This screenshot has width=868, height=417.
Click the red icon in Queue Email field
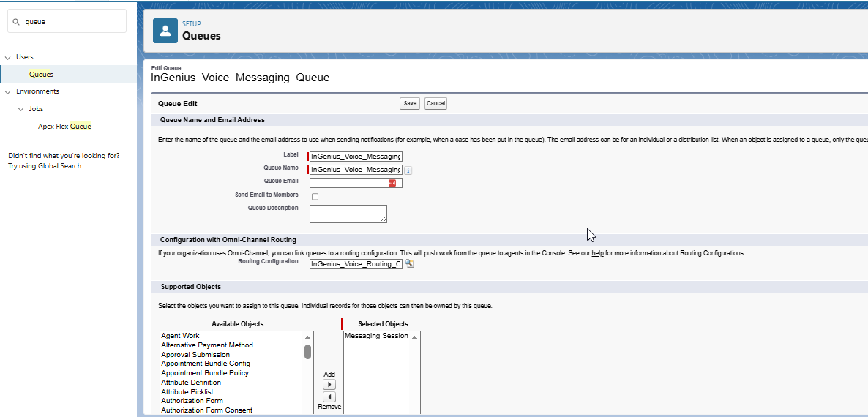pyautogui.click(x=392, y=183)
